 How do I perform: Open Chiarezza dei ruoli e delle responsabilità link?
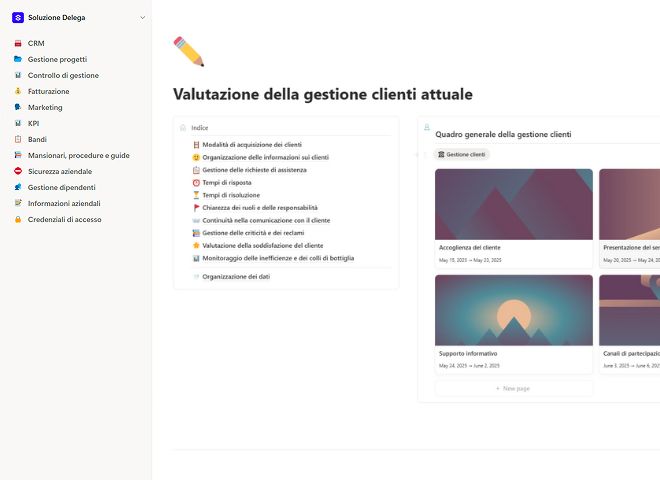coord(260,208)
